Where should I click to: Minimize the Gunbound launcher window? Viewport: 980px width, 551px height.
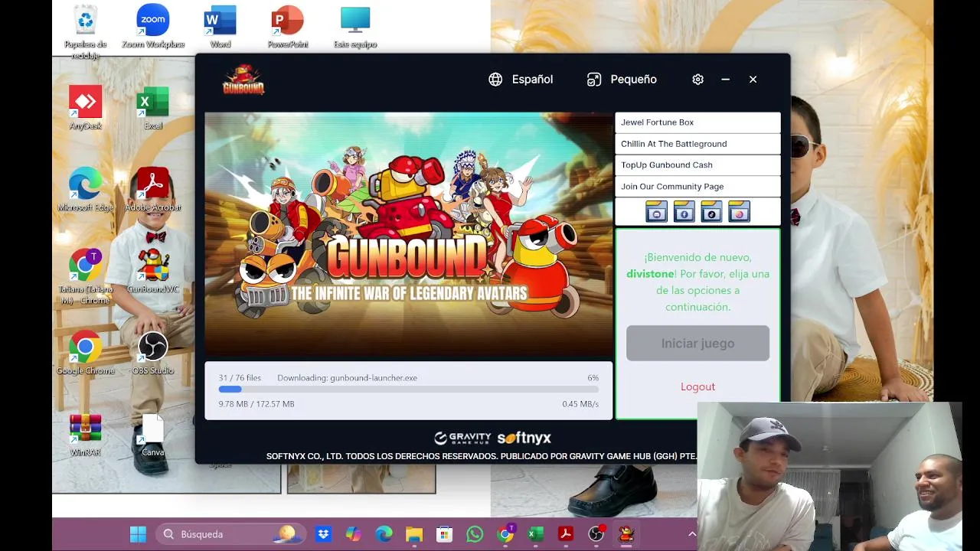point(725,80)
